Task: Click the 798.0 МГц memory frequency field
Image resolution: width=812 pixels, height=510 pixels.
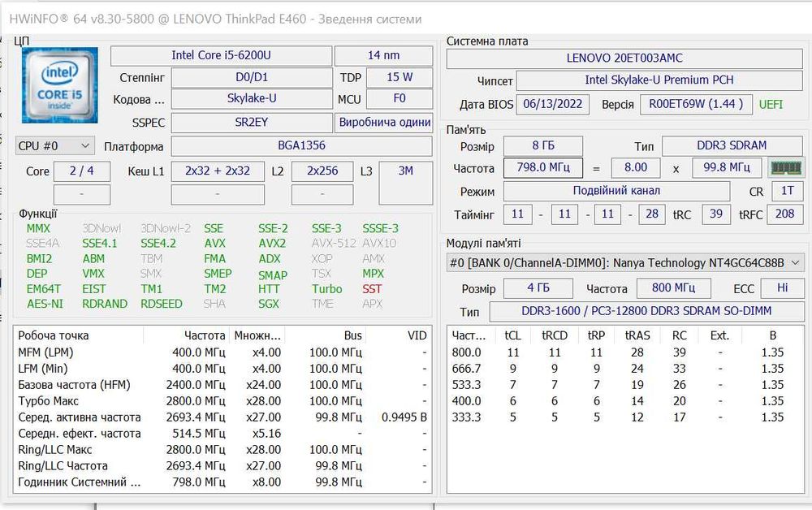Action: tap(543, 168)
